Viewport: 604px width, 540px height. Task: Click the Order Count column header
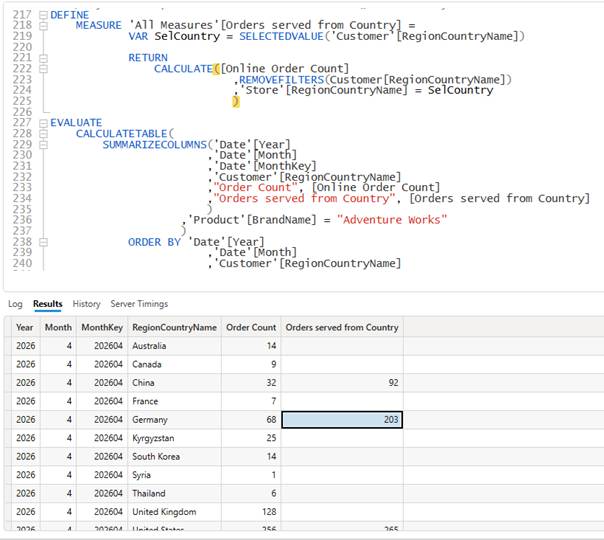(x=251, y=327)
